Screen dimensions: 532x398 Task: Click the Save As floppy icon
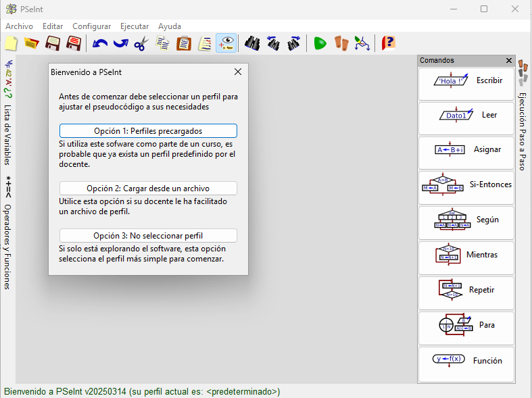point(73,43)
